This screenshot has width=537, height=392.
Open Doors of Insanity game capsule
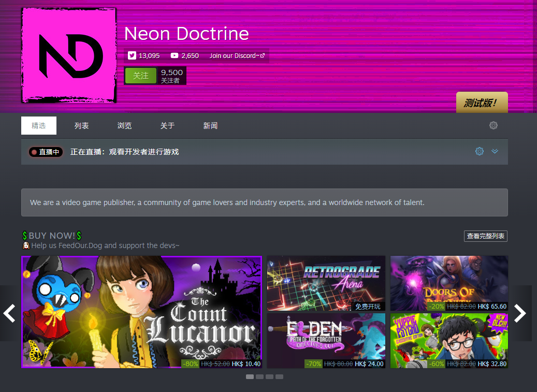coord(449,283)
